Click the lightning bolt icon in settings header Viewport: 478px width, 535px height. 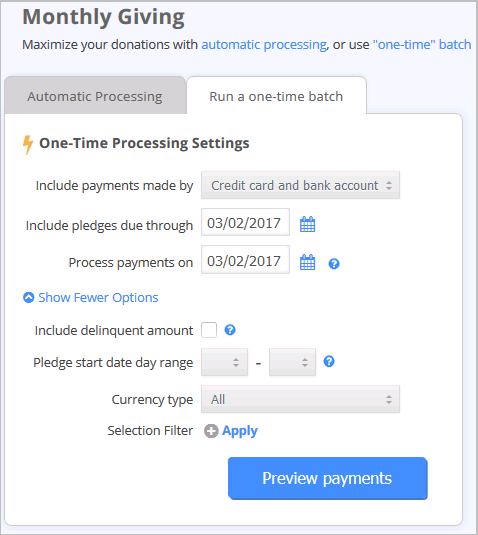28,145
